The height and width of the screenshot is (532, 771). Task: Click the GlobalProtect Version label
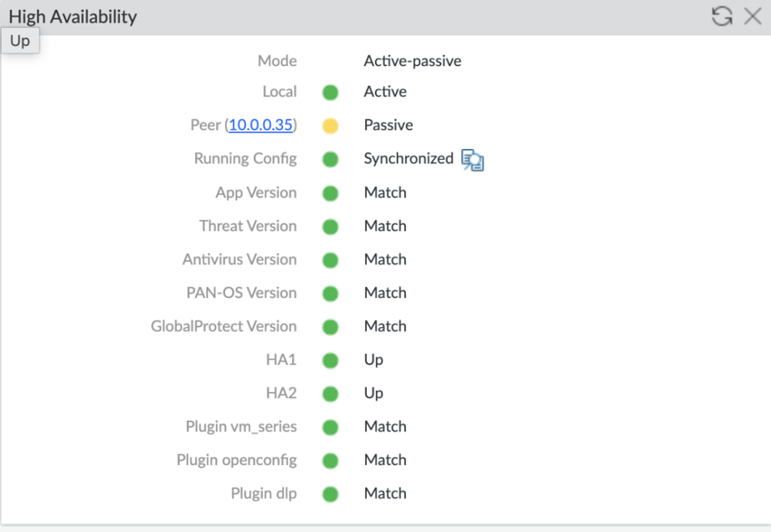(224, 326)
